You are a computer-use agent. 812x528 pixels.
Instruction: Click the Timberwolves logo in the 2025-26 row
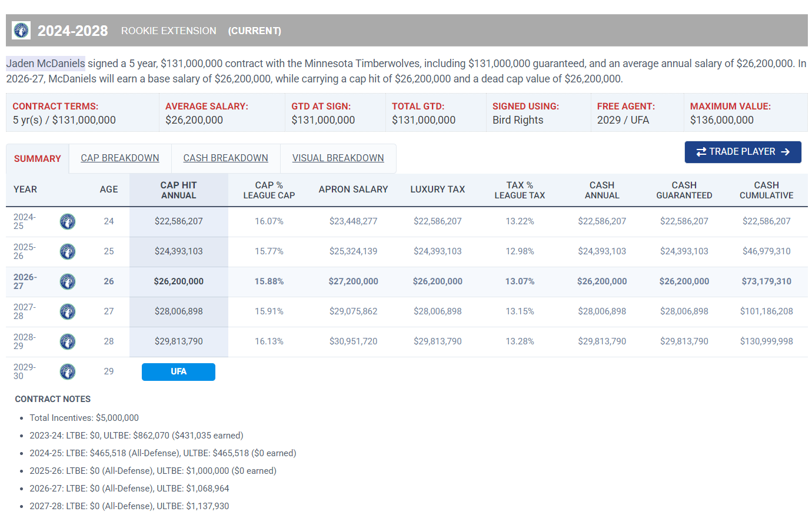(x=68, y=251)
